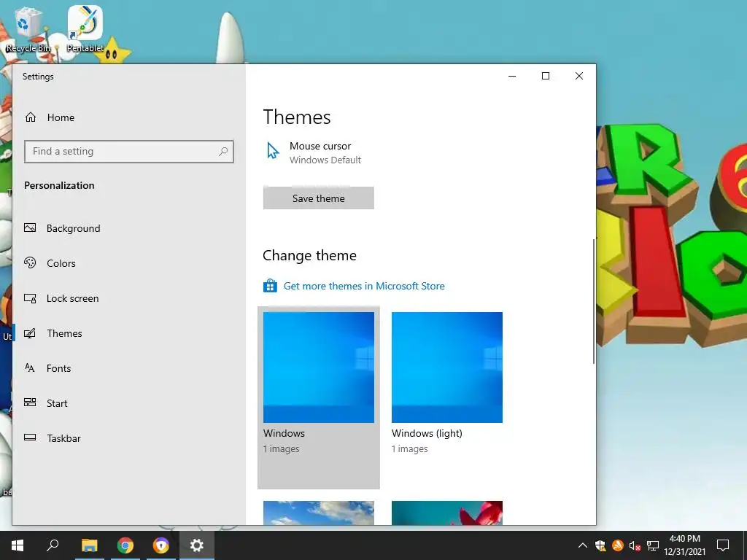Open the Pentablet desktop shortcut
The width and height of the screenshot is (747, 560).
pos(85,28)
